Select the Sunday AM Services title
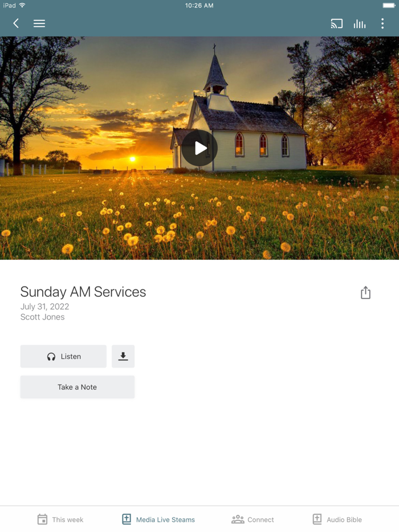 click(83, 292)
